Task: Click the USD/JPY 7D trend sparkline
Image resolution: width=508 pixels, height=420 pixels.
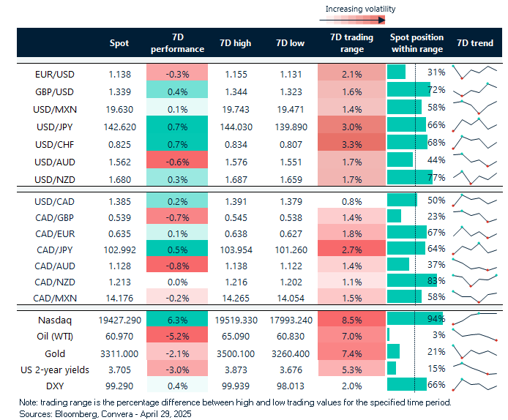Action: pos(474,124)
